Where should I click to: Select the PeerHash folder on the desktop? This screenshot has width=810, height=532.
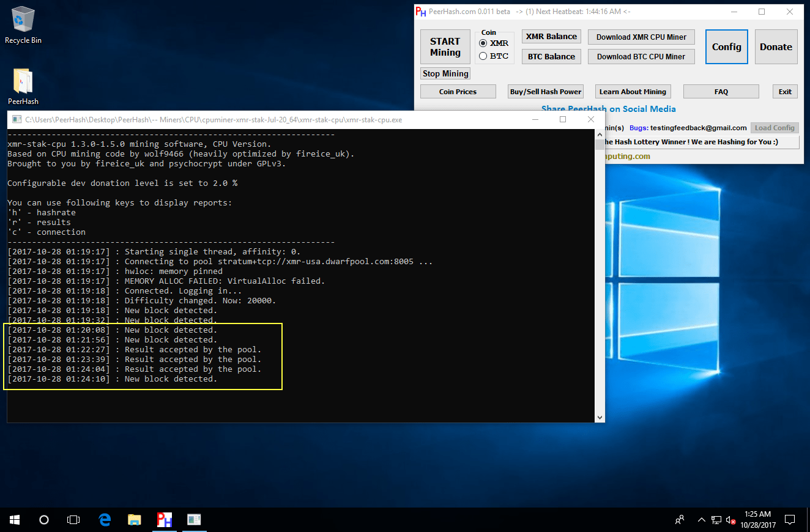coord(23,86)
